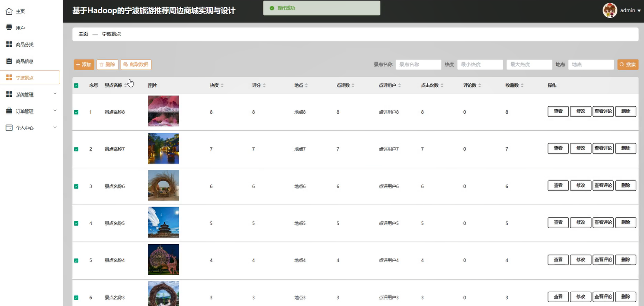The image size is (644, 306).
Task: Open the 用户 menu item
Action: click(30, 28)
